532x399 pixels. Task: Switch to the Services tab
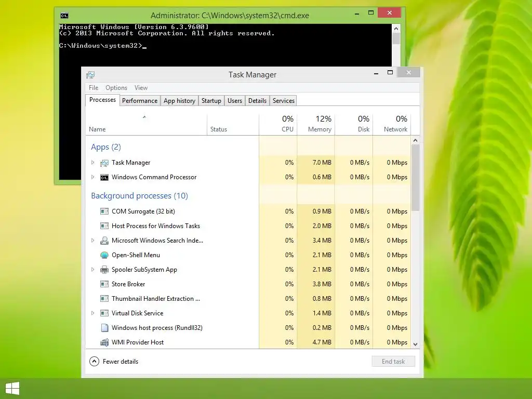click(284, 101)
